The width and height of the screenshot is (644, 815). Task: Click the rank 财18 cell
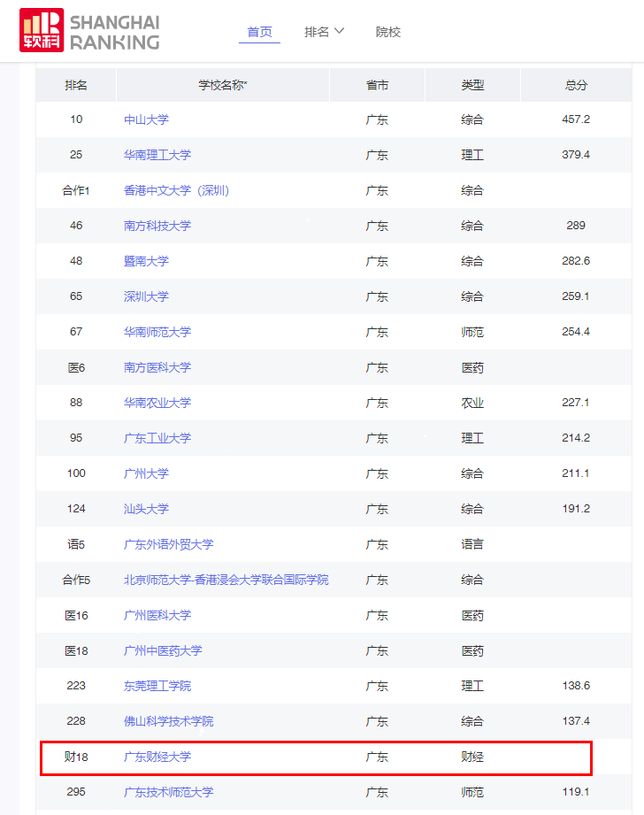(x=76, y=757)
